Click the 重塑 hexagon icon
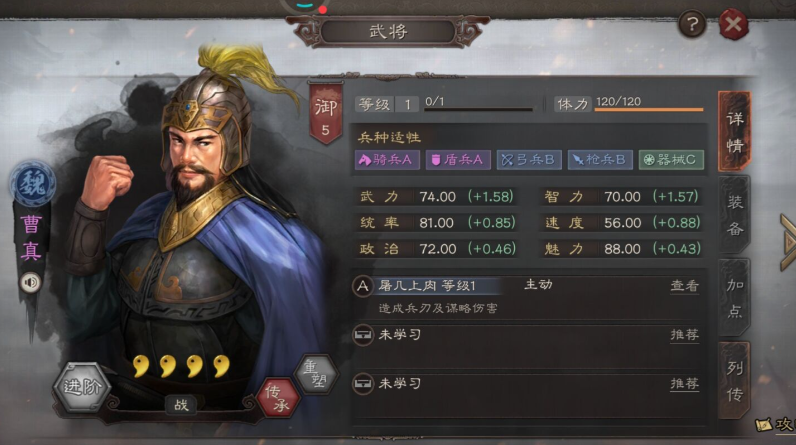The image size is (796, 445). 317,373
